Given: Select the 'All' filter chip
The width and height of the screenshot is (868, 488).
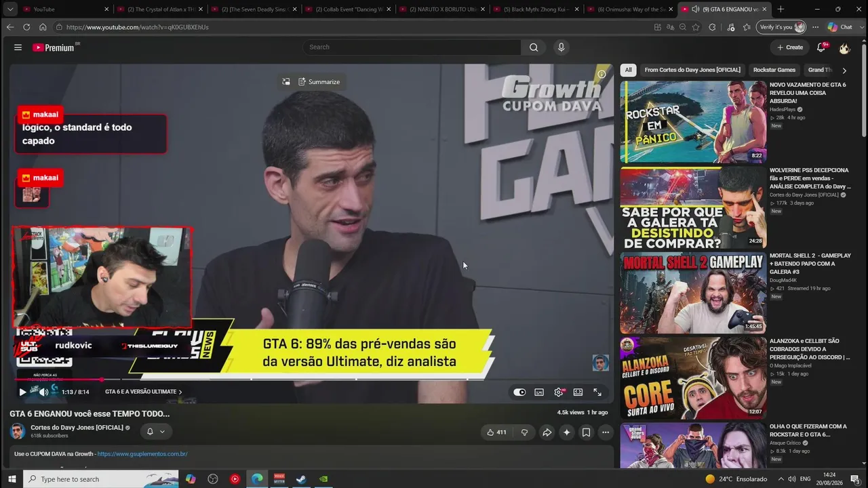Looking at the screenshot, I should click(628, 70).
